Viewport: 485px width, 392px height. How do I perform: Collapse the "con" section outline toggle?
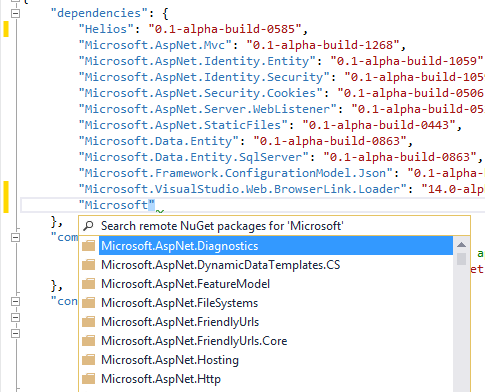(x=15, y=302)
